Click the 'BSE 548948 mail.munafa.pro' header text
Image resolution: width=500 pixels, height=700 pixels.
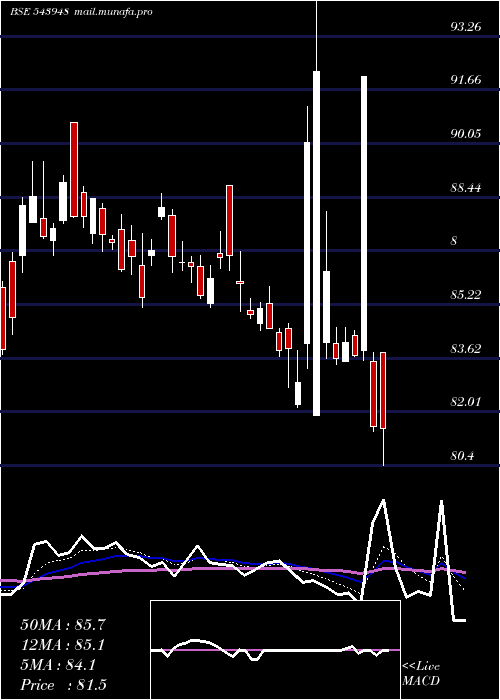tap(81, 12)
